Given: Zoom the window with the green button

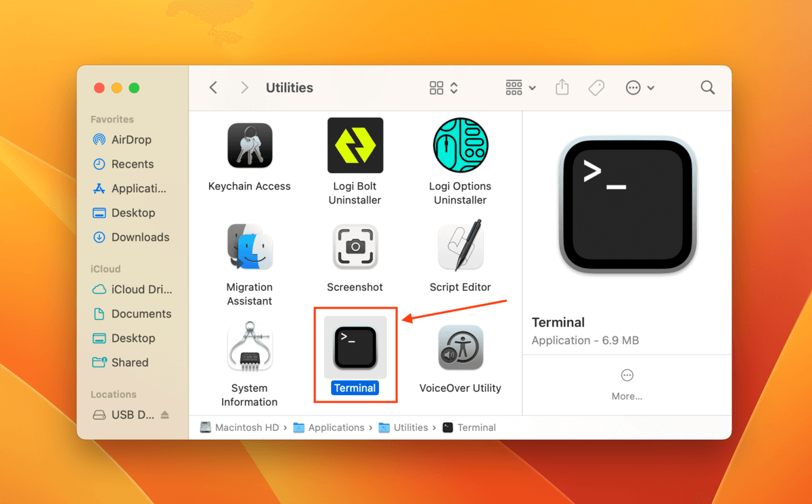Looking at the screenshot, I should [134, 88].
